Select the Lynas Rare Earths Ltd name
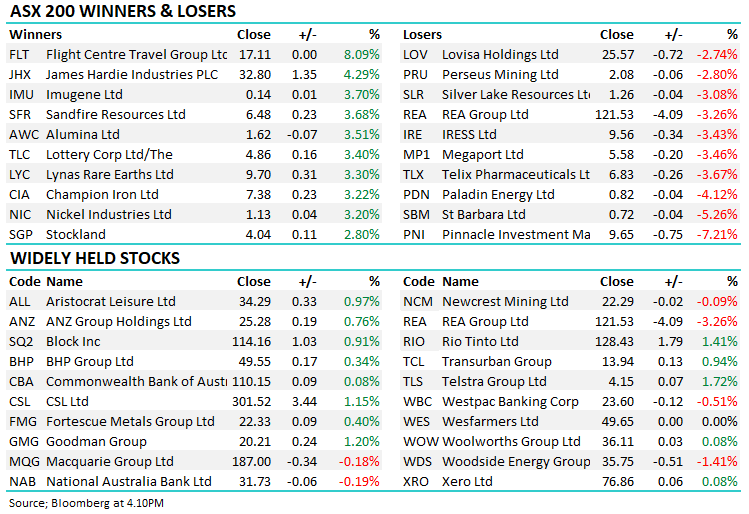 tap(110, 174)
